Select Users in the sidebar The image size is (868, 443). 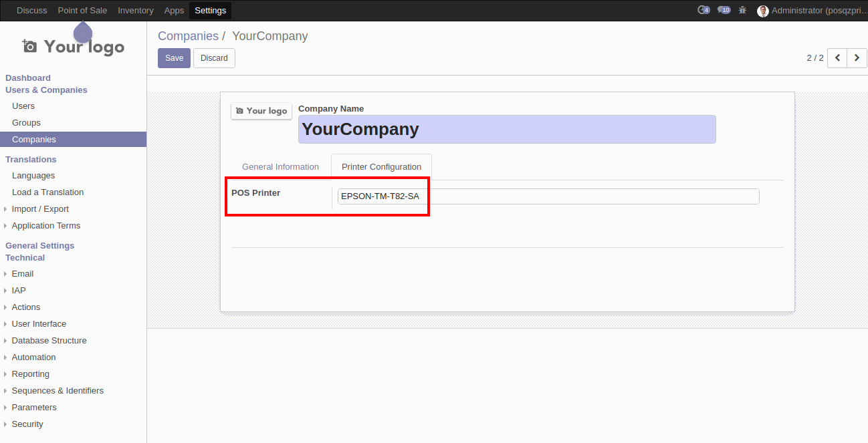[x=23, y=106]
